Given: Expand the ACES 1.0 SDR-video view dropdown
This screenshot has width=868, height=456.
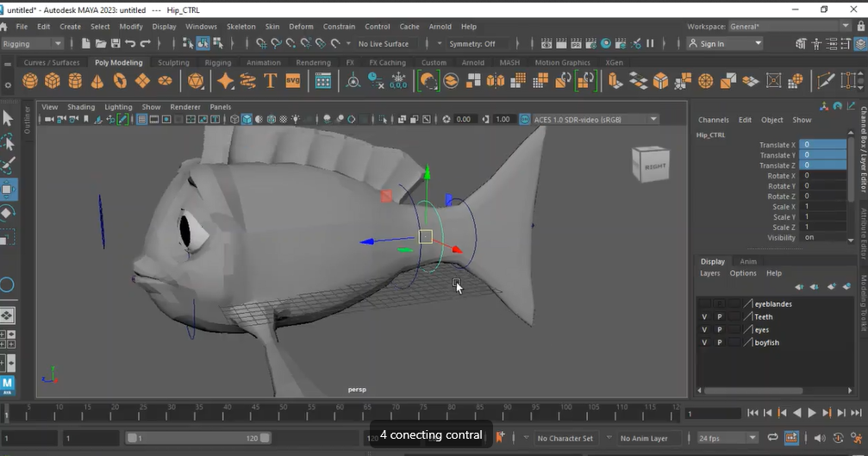Looking at the screenshot, I should 653,120.
